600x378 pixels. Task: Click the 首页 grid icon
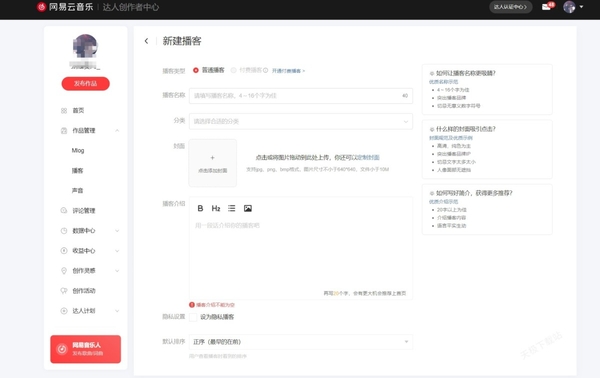(64, 111)
